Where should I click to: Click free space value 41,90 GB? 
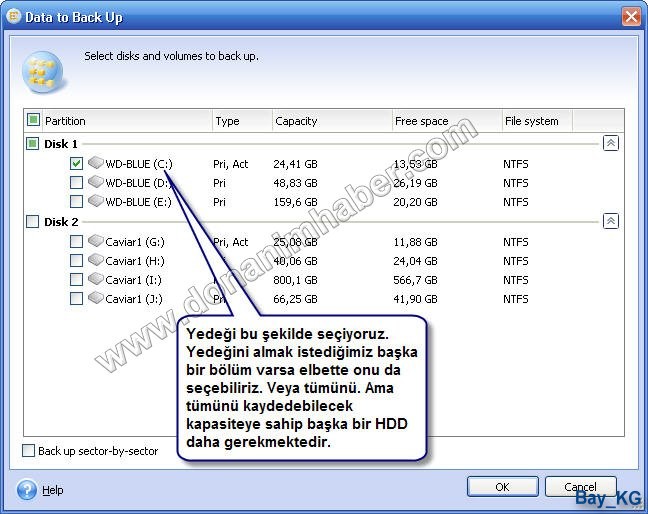coord(415,299)
